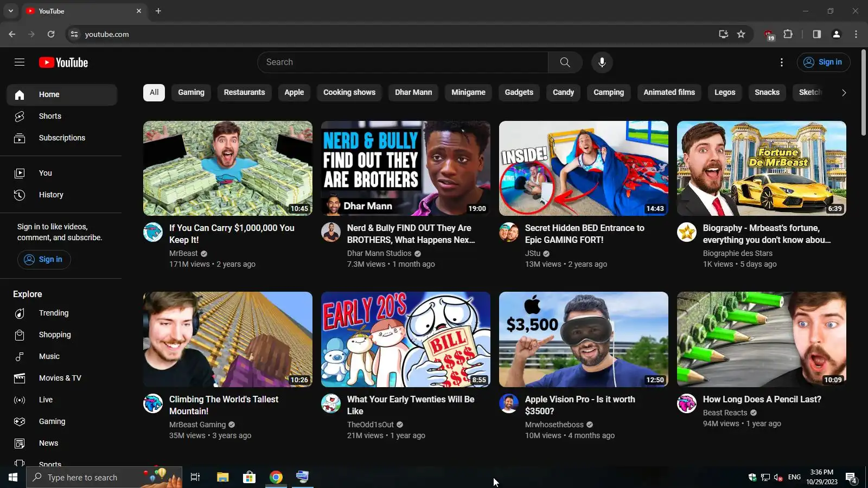Image resolution: width=868 pixels, height=488 pixels.
Task: Select the Candy filter chip
Action: point(563,93)
